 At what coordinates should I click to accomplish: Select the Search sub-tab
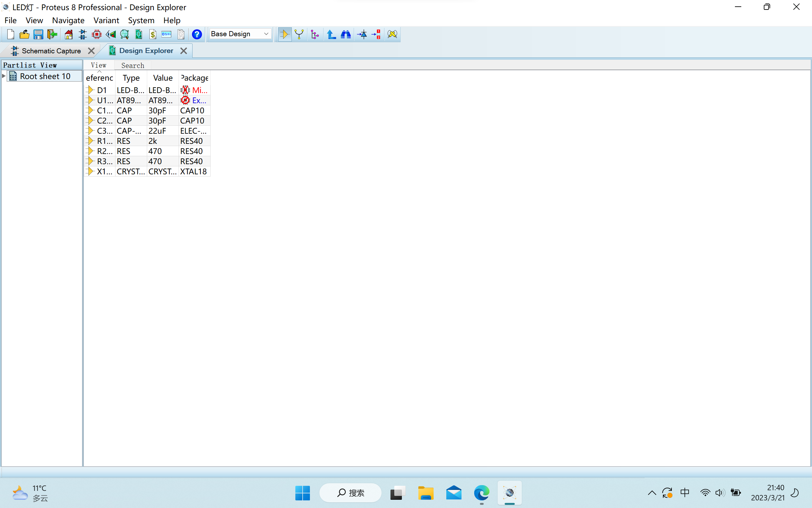click(x=133, y=65)
